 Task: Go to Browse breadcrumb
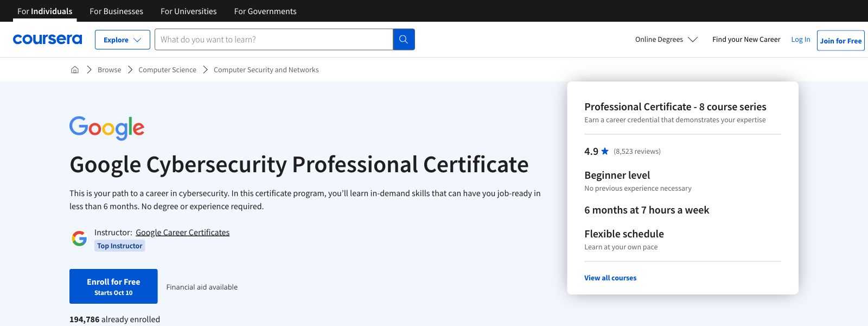point(109,70)
